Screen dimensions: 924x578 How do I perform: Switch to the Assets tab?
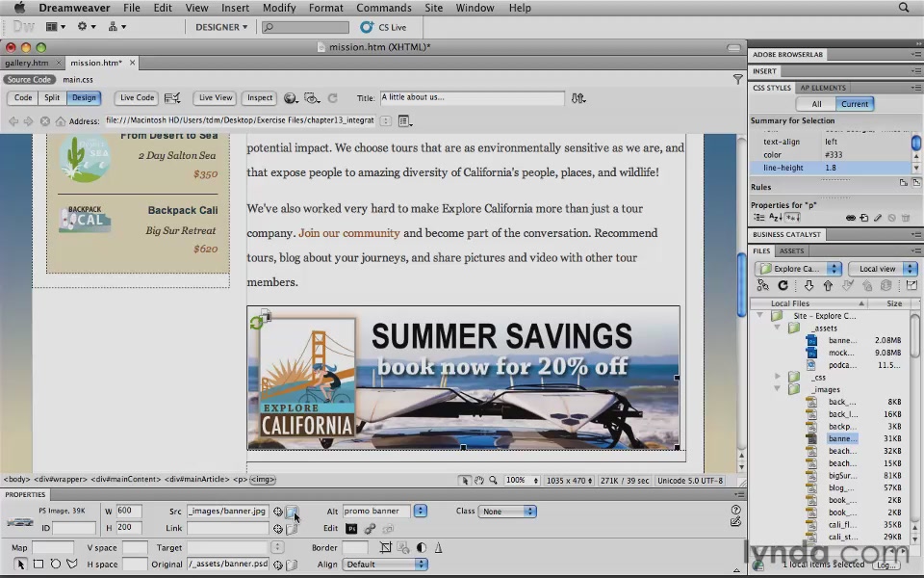[x=791, y=250]
